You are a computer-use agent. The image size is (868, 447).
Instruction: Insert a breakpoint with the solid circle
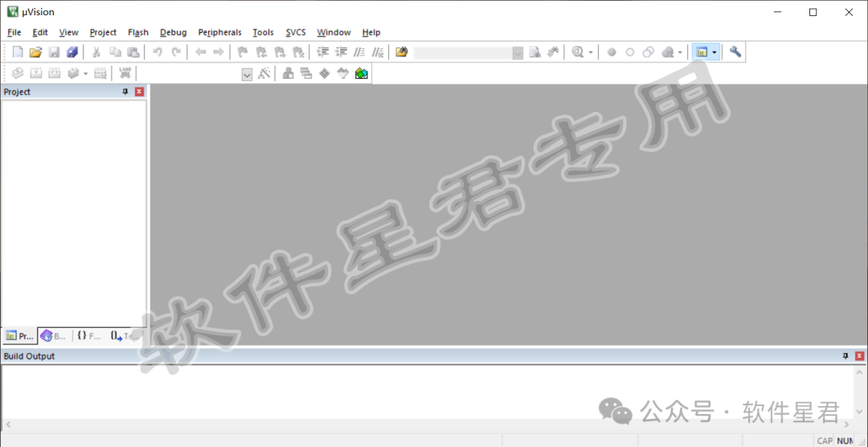(x=612, y=52)
